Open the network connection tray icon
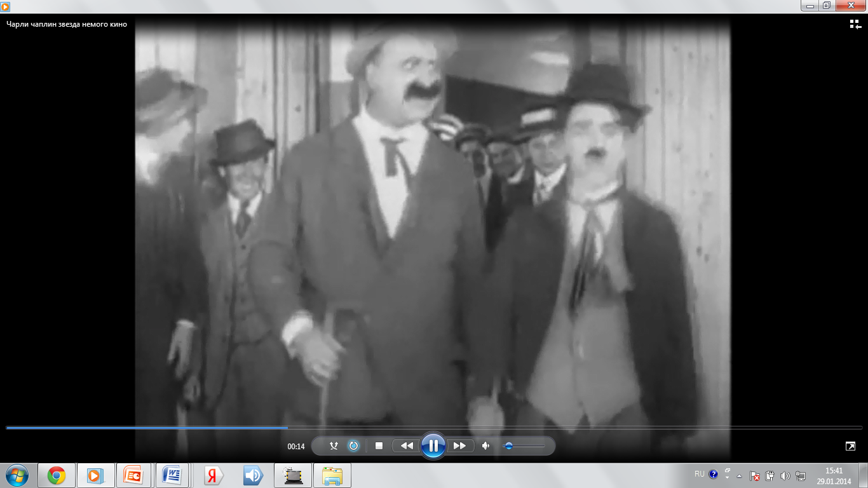Image resolution: width=868 pixels, height=488 pixels. [801, 475]
